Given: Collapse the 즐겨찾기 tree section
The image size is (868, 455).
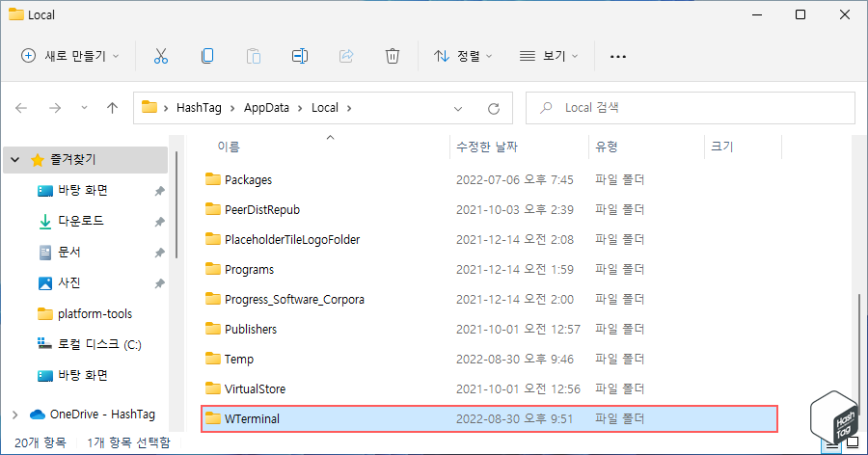Looking at the screenshot, I should pyautogui.click(x=15, y=160).
